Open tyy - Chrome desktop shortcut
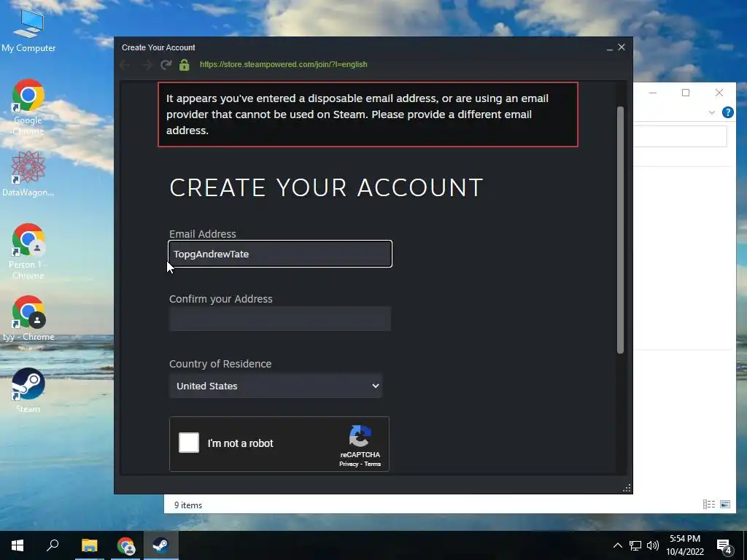Viewport: 747px width, 560px height. pyautogui.click(x=28, y=318)
